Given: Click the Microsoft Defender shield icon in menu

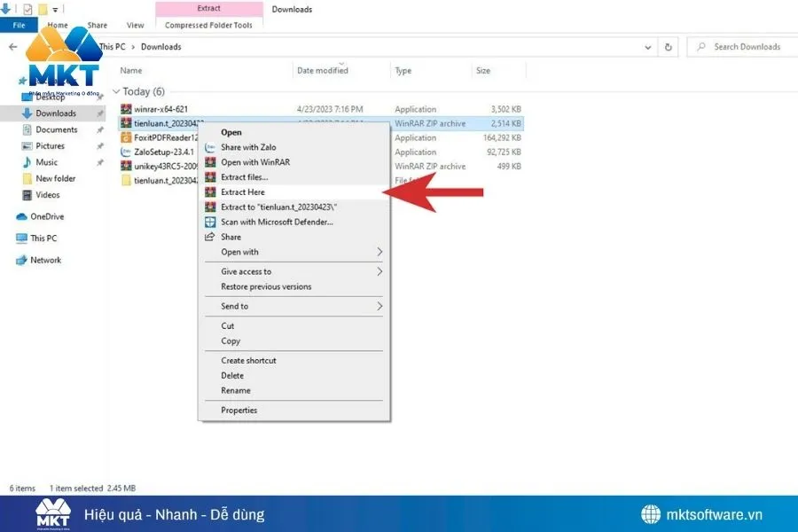Looking at the screenshot, I should click(210, 222).
